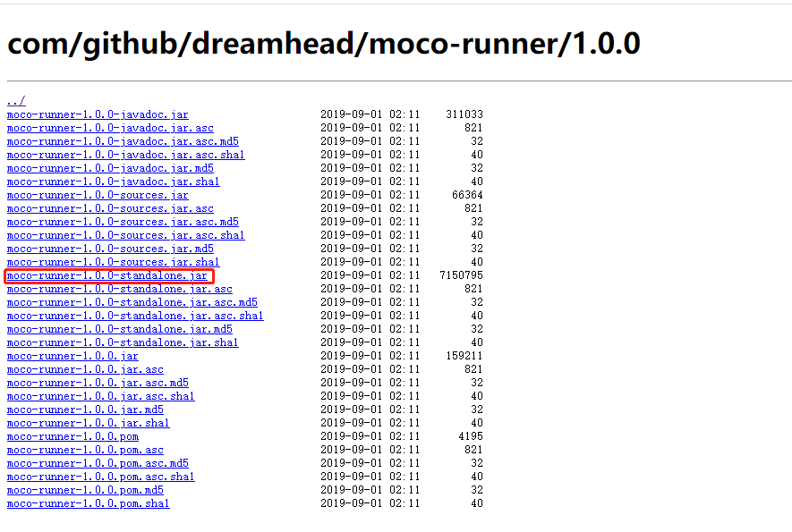Download moco-runner-1.0.0-javadoc.jar
Screen dimensions: 792x532
click(x=98, y=114)
